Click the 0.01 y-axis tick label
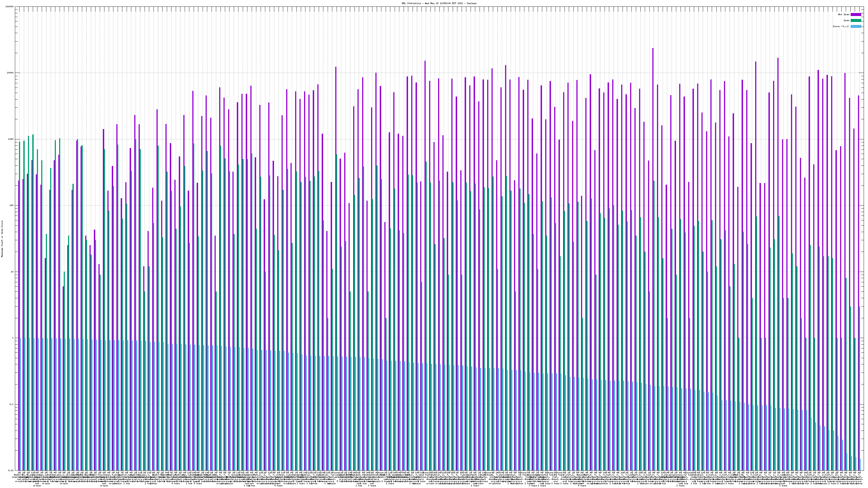This screenshot has height=488, width=868. [11, 470]
